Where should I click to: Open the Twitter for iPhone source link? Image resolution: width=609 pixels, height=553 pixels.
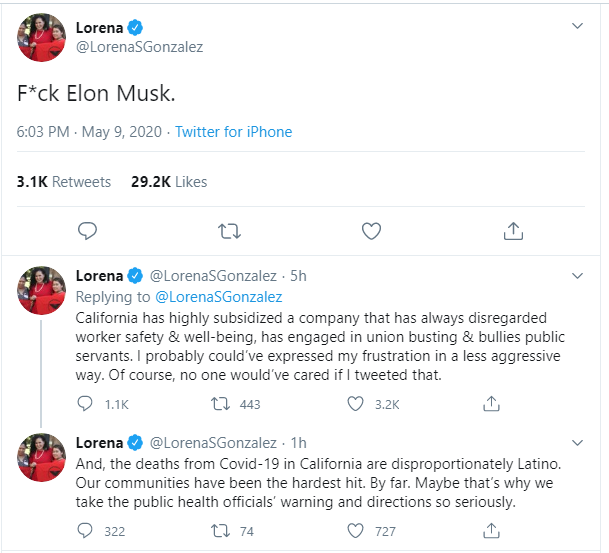pyautogui.click(x=234, y=132)
